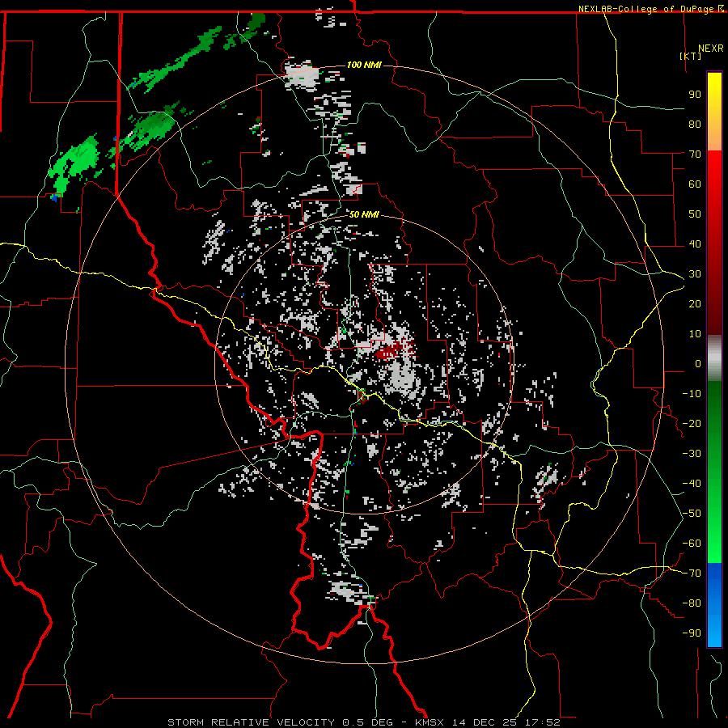Click the -60 value on velocity scale
Image resolution: width=728 pixels, height=728 pixels.
[x=692, y=544]
